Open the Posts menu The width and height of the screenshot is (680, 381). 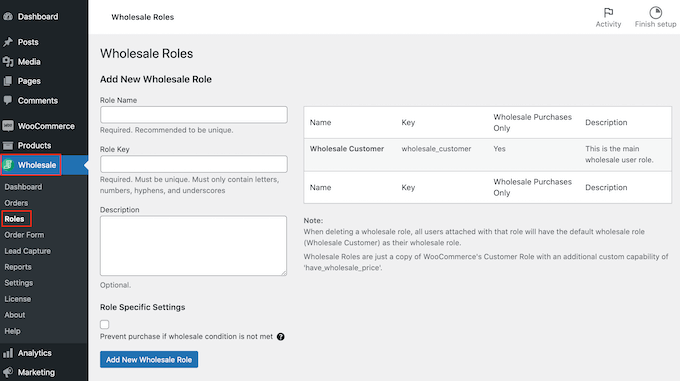pyautogui.click(x=28, y=42)
